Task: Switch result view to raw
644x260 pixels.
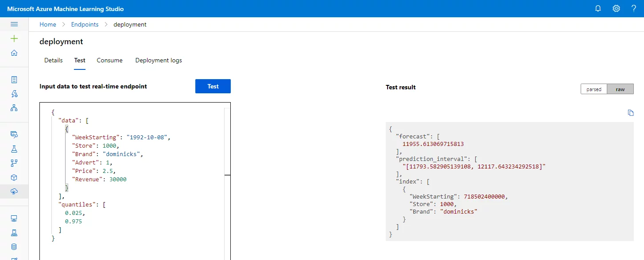Action: pos(620,89)
